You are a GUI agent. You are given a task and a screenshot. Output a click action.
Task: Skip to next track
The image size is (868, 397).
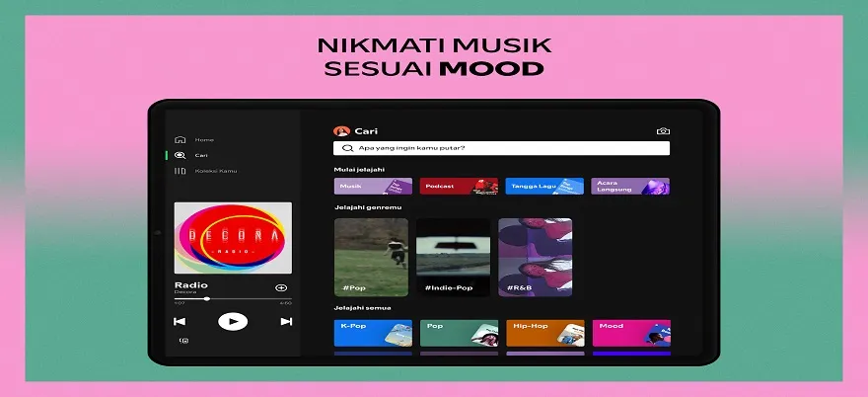[x=286, y=322]
